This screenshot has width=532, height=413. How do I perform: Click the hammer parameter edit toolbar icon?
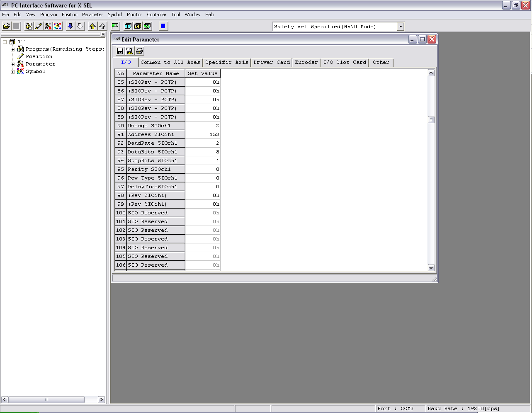[x=48, y=26]
